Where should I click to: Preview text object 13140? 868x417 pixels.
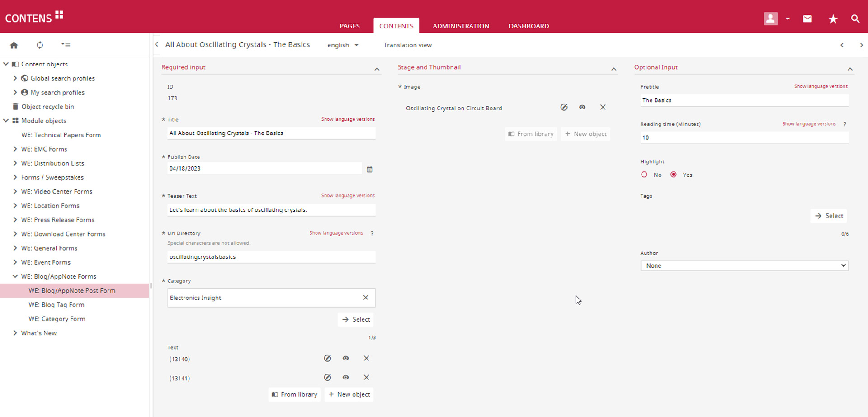tap(346, 359)
